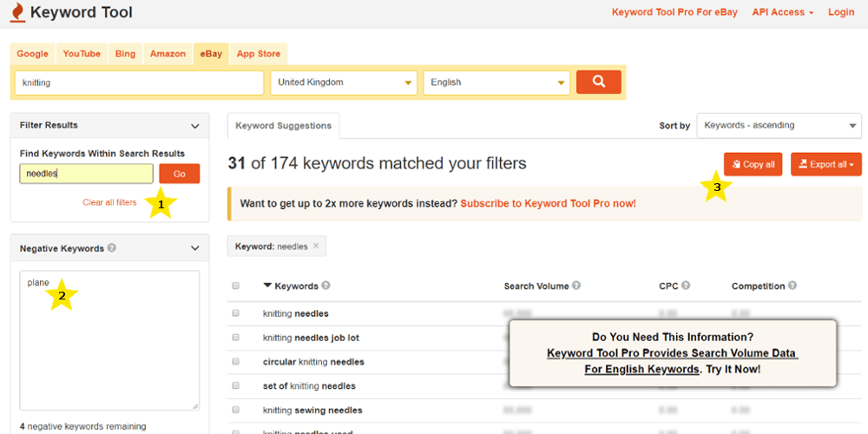Click the filter input containing 'needles'

86,174
